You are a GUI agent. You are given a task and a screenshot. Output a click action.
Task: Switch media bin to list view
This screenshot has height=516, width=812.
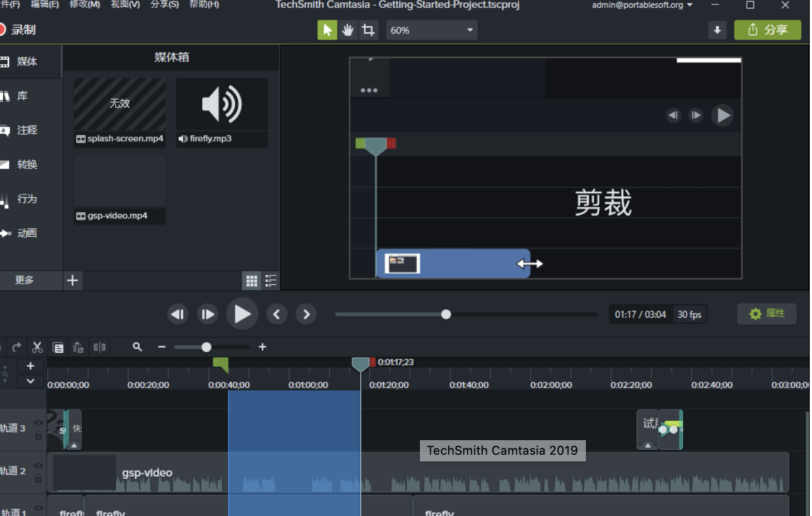pyautogui.click(x=271, y=281)
